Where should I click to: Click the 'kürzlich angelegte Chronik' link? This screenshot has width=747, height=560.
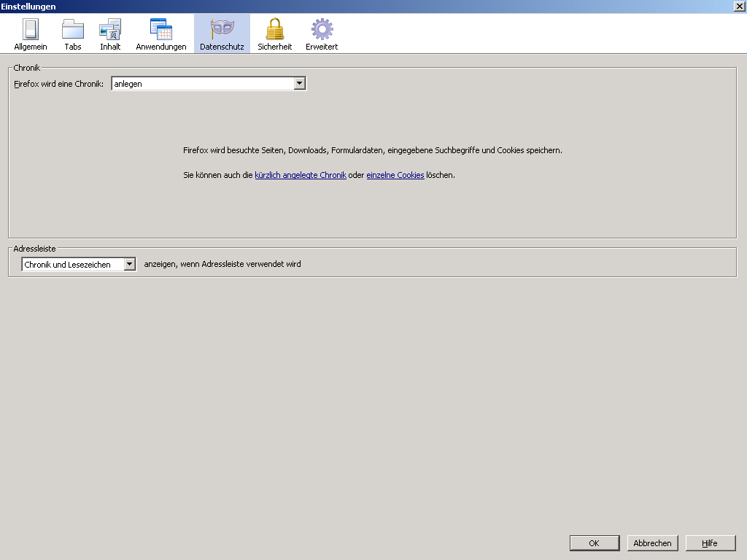tap(300, 175)
